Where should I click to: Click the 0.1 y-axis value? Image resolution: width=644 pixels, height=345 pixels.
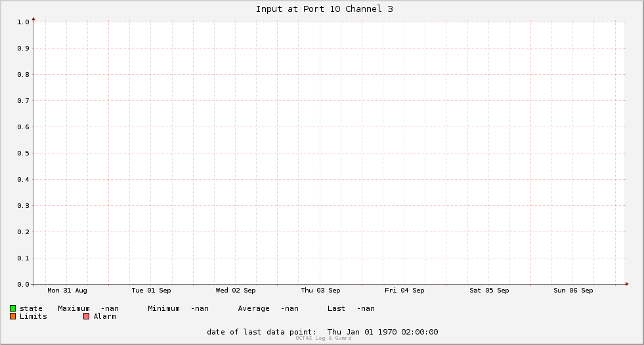pyautogui.click(x=23, y=258)
